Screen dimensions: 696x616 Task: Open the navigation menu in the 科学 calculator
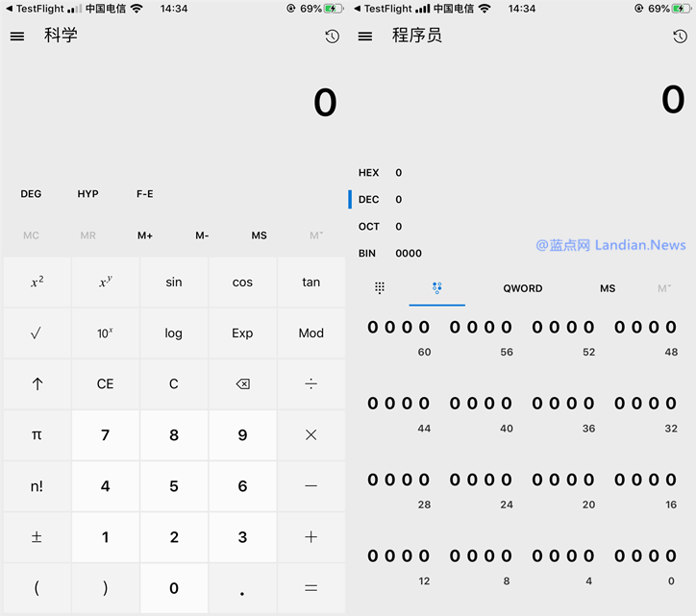point(17,37)
